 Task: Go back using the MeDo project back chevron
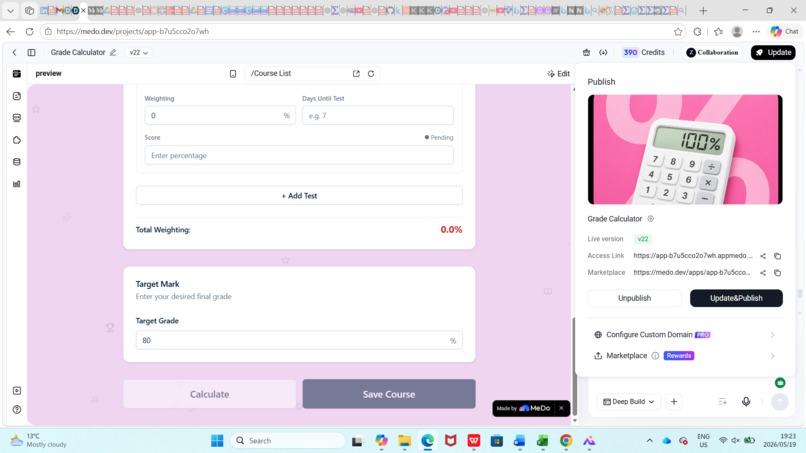[14, 52]
